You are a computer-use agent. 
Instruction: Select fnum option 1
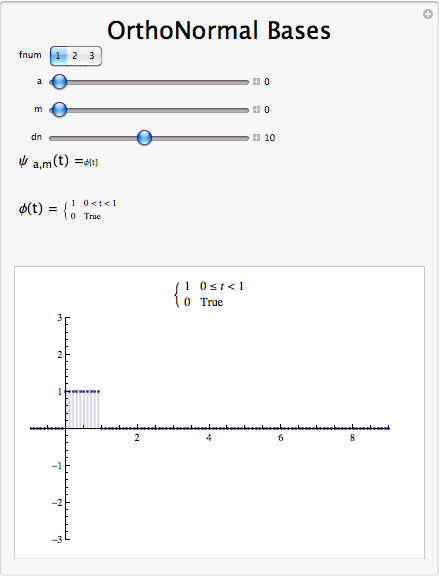(59, 56)
